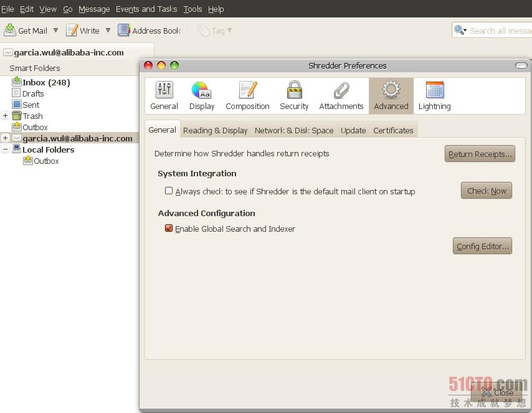Click the account header envelope icon

(x=8, y=52)
